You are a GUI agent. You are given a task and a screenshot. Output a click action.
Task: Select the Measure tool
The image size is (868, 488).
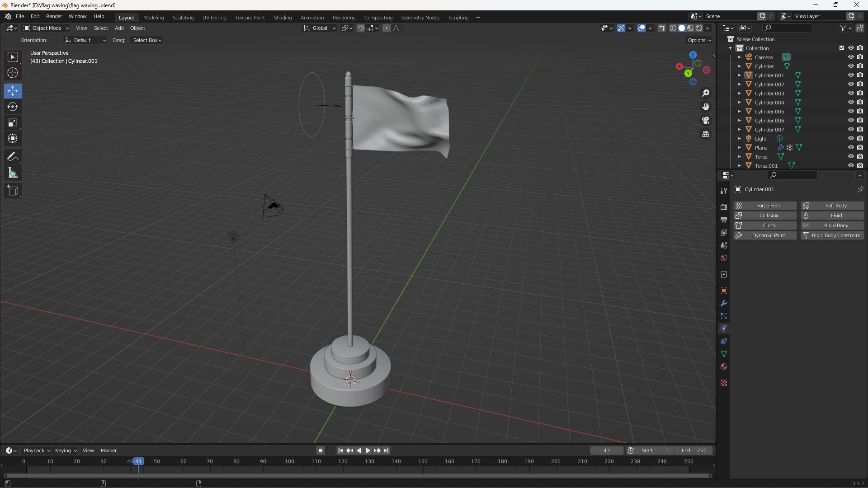pyautogui.click(x=13, y=173)
